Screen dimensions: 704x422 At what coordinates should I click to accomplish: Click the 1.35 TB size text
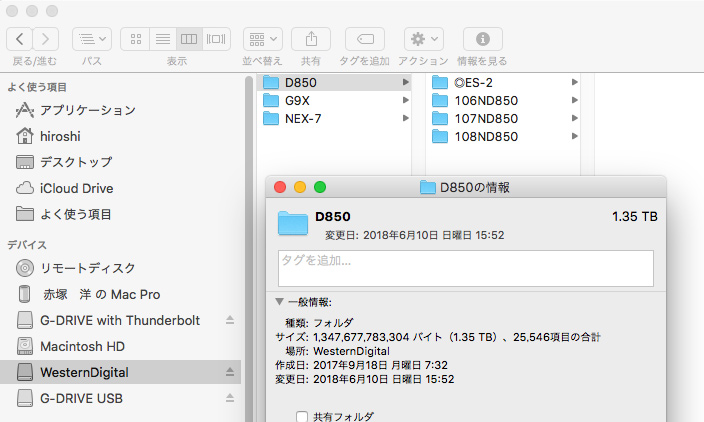[x=634, y=216]
